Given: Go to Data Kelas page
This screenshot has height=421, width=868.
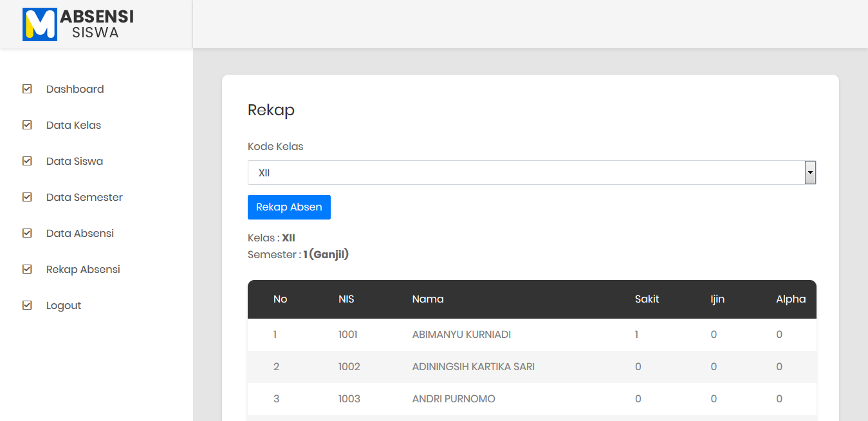Looking at the screenshot, I should click(x=73, y=125).
